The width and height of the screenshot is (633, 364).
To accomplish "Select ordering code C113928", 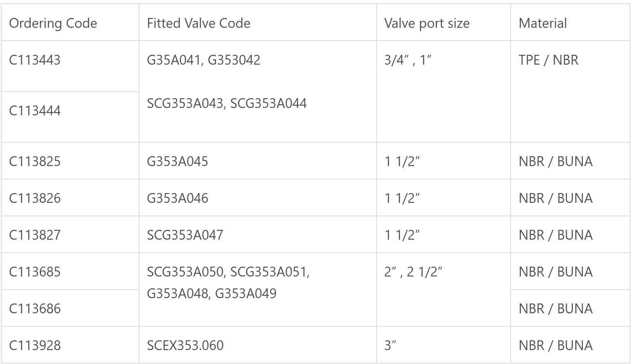I will tap(35, 346).
